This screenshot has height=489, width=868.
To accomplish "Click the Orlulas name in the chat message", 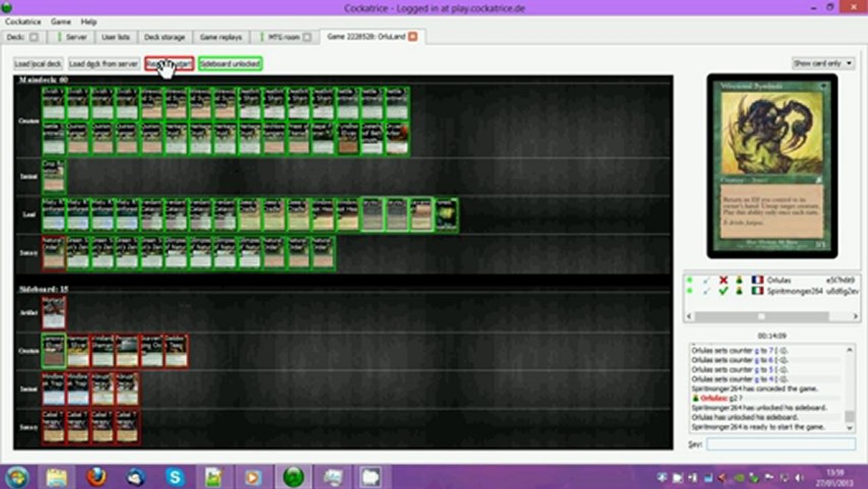I will click(714, 398).
